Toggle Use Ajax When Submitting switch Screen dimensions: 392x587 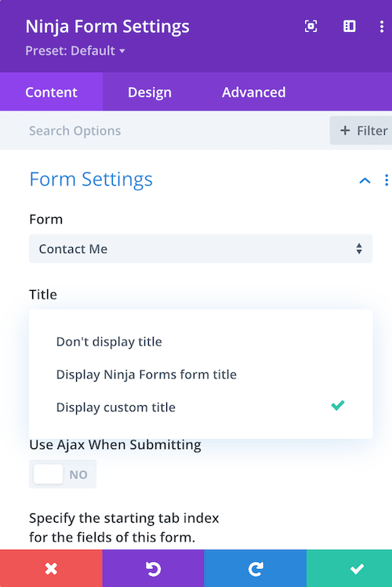point(63,474)
